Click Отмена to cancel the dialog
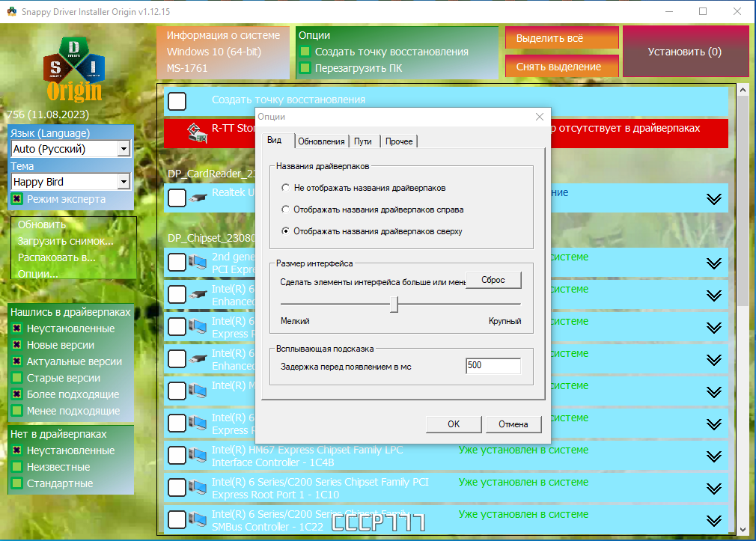Screen dimensions: 756x541 513,424
